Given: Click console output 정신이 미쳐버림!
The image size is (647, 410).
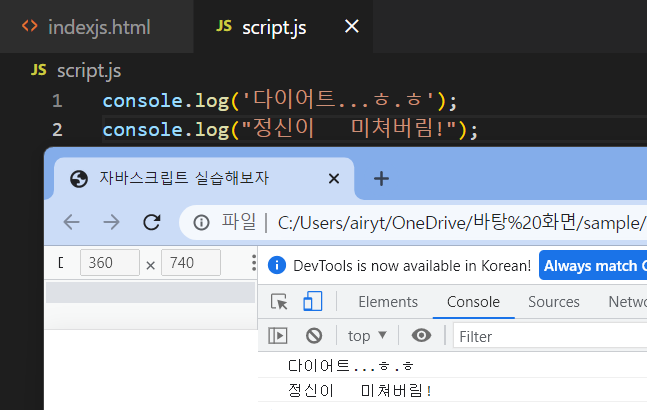Looking at the screenshot, I should click(360, 390).
